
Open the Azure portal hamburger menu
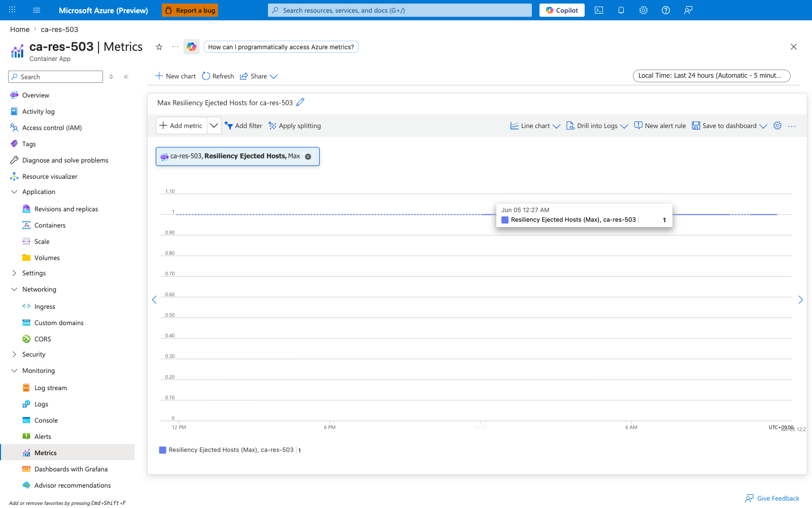(x=37, y=10)
